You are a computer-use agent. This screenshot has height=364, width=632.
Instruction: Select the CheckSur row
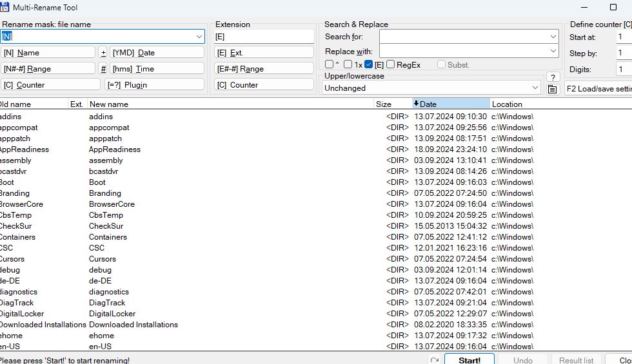coord(316,226)
